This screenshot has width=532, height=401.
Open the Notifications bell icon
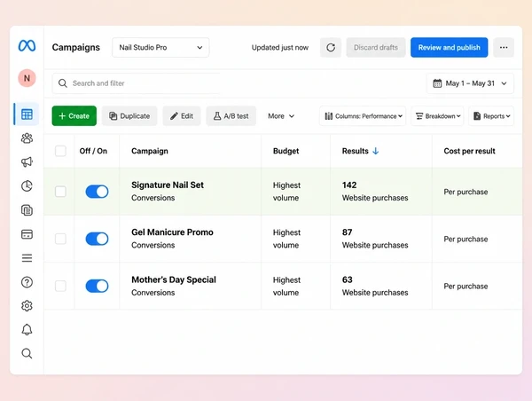[27, 330]
